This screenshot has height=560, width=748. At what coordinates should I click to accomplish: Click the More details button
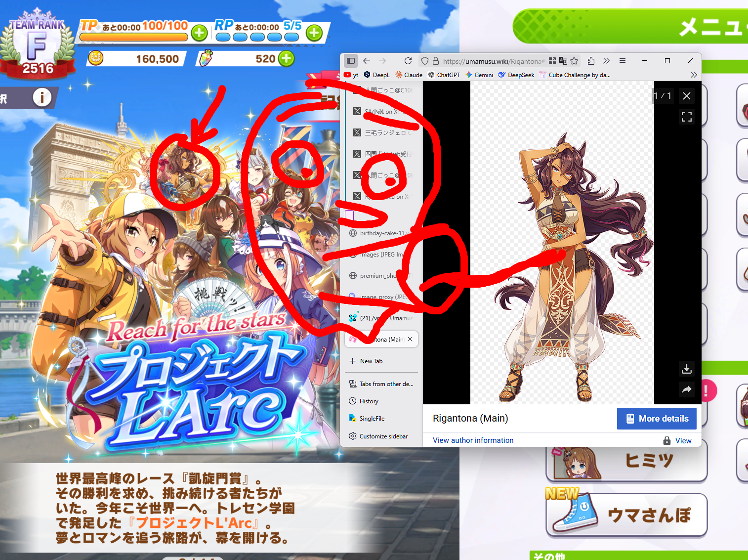tap(657, 419)
